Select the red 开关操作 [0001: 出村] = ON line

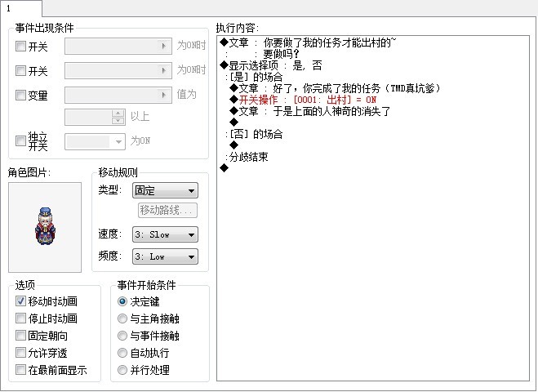coord(303,100)
